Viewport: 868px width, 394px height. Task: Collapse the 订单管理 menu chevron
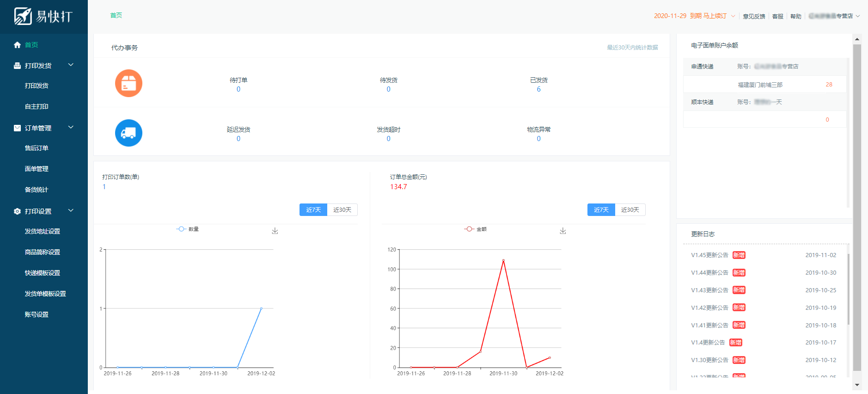pyautogui.click(x=71, y=128)
